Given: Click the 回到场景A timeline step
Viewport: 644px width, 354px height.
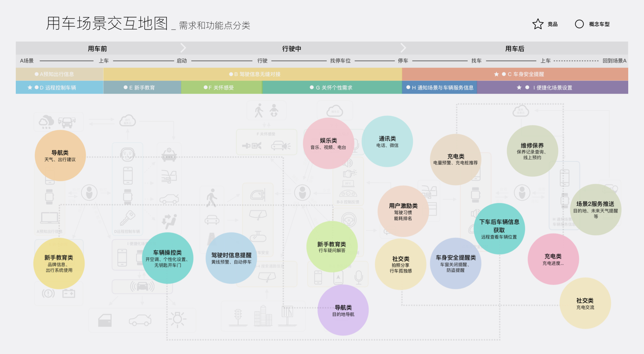Looking at the screenshot, I should click(x=615, y=61).
